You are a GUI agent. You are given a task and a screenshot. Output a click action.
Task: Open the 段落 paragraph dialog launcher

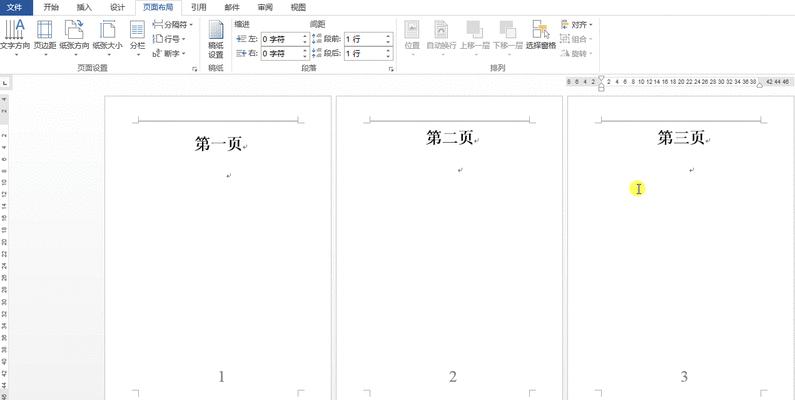[391, 69]
